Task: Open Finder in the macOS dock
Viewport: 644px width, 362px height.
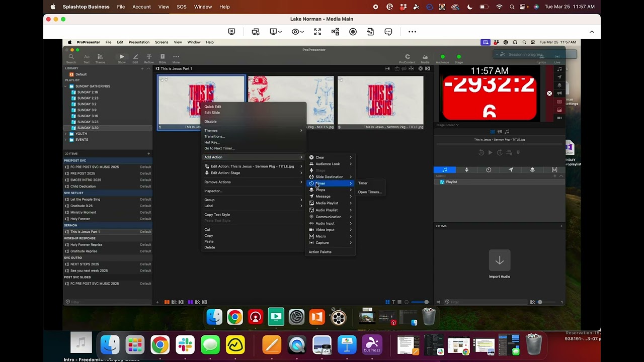Action: 110,345
